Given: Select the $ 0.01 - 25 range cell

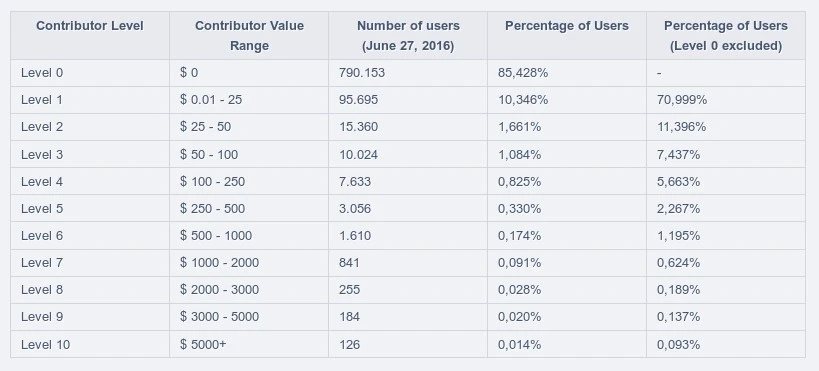Looking at the screenshot, I should 211,100.
